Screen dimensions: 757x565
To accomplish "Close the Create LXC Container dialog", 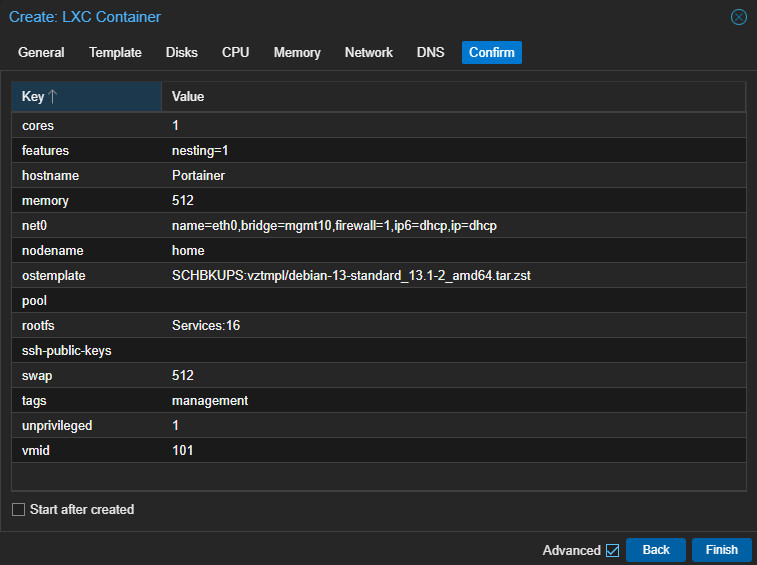I will pos(738,17).
